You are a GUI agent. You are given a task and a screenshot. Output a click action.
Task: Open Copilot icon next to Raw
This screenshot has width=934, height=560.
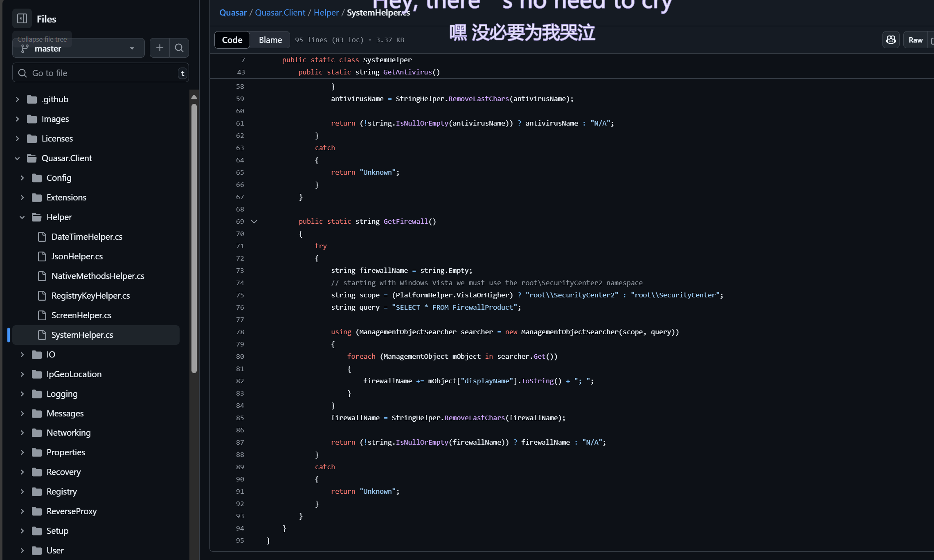(x=891, y=40)
